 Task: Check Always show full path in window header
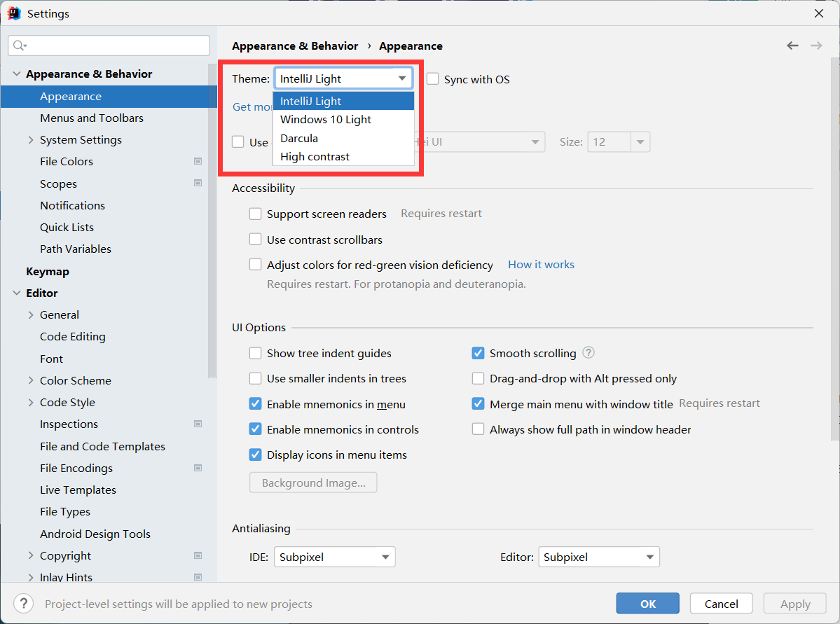tap(478, 429)
